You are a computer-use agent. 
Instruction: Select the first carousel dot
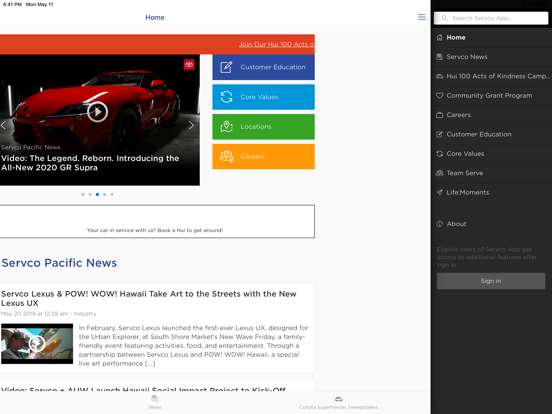[83, 194]
